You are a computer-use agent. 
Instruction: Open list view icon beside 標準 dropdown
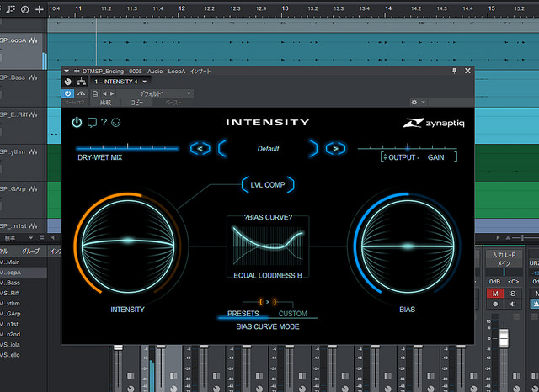pos(42,237)
